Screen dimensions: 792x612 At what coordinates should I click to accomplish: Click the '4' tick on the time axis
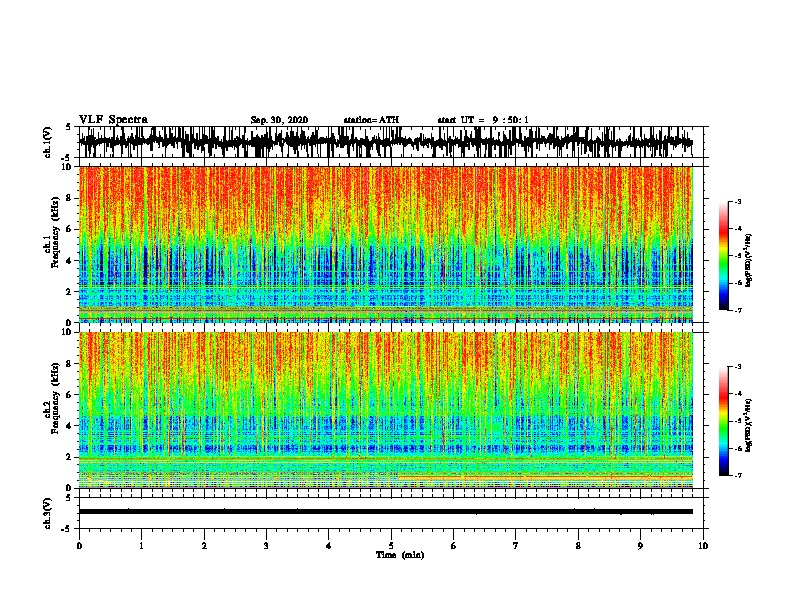click(x=329, y=546)
